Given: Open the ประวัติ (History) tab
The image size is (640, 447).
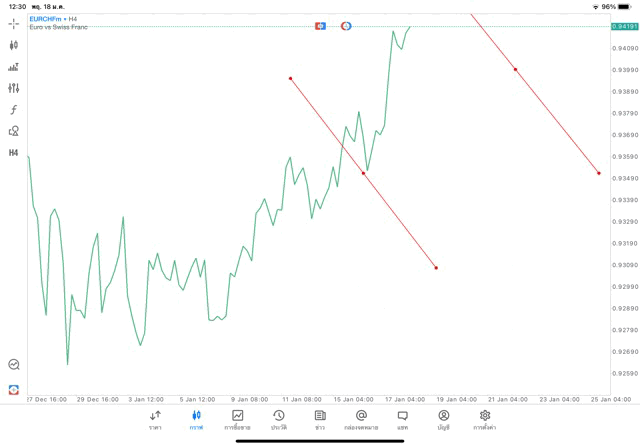Looking at the screenshot, I should pos(279,420).
